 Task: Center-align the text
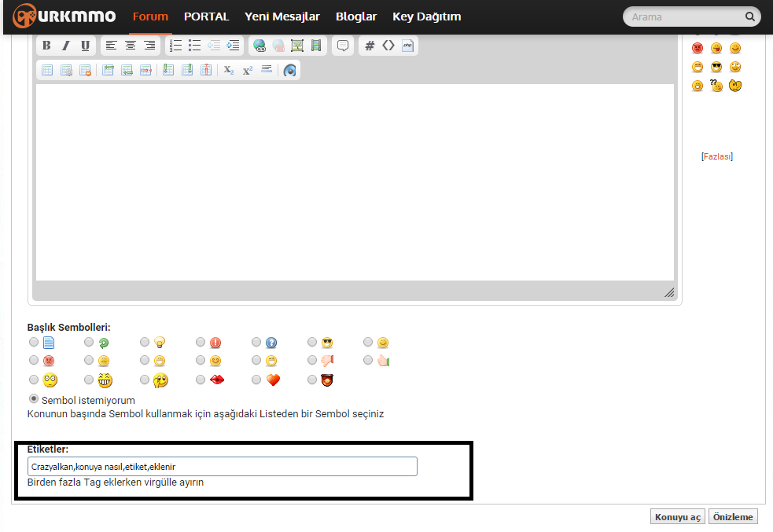click(x=131, y=46)
